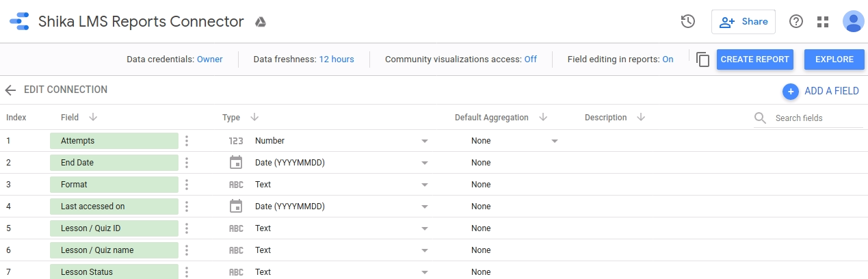Click the Data Studio logo icon
Screen dimensions: 868x279
(19, 22)
